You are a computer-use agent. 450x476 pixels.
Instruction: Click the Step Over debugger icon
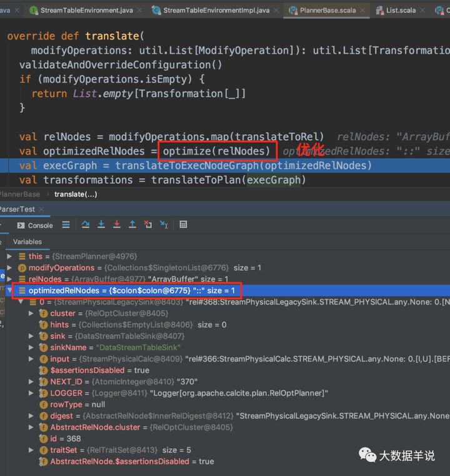(86, 225)
